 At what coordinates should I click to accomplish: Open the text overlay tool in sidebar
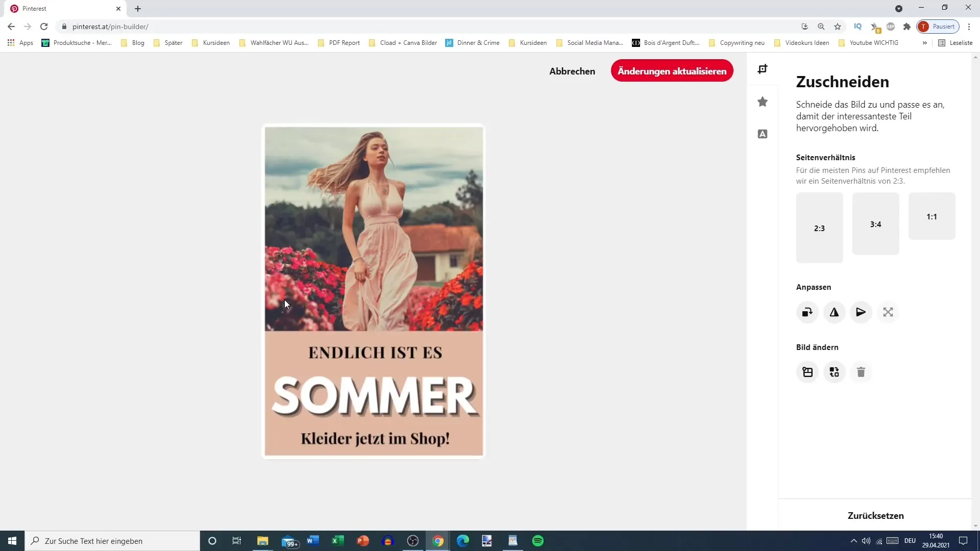tap(763, 134)
